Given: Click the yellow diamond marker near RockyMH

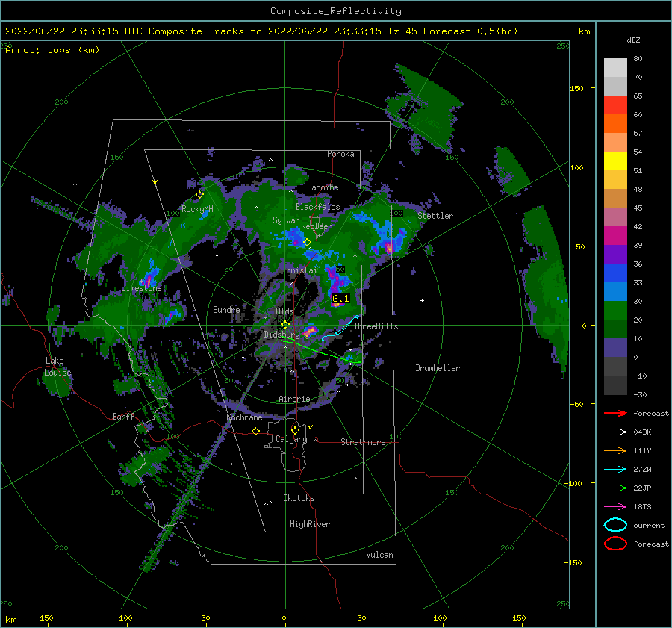Looking at the screenshot, I should point(199,195).
